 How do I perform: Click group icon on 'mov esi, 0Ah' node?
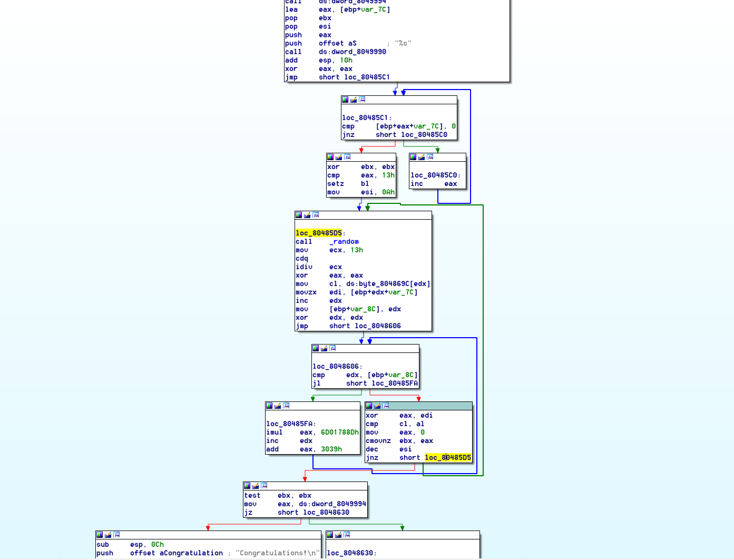[347, 157]
